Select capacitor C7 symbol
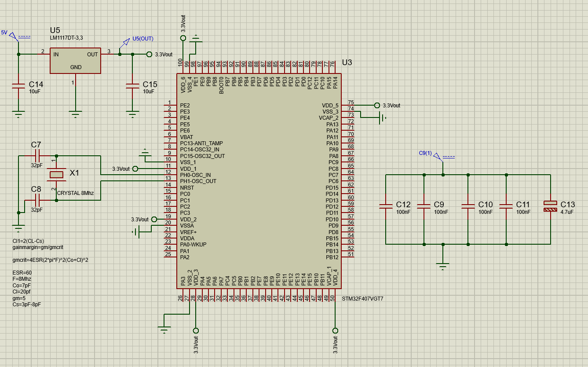The image size is (588, 367). point(37,156)
